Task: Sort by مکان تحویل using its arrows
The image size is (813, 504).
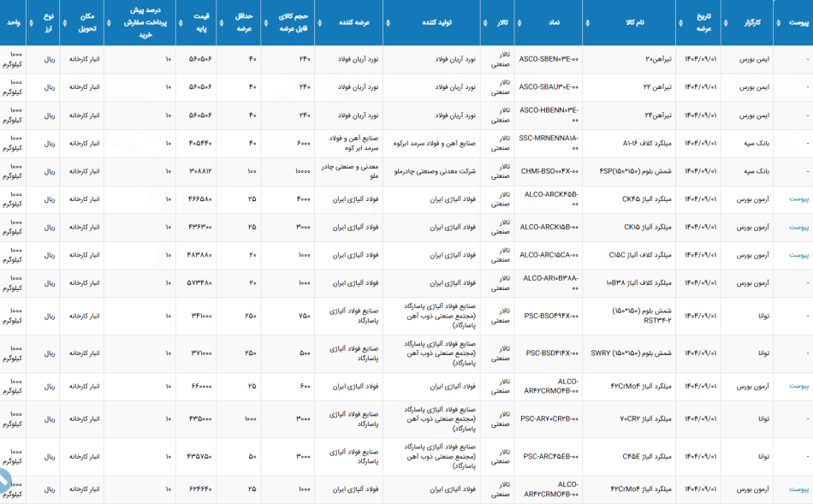Action: coord(64,23)
